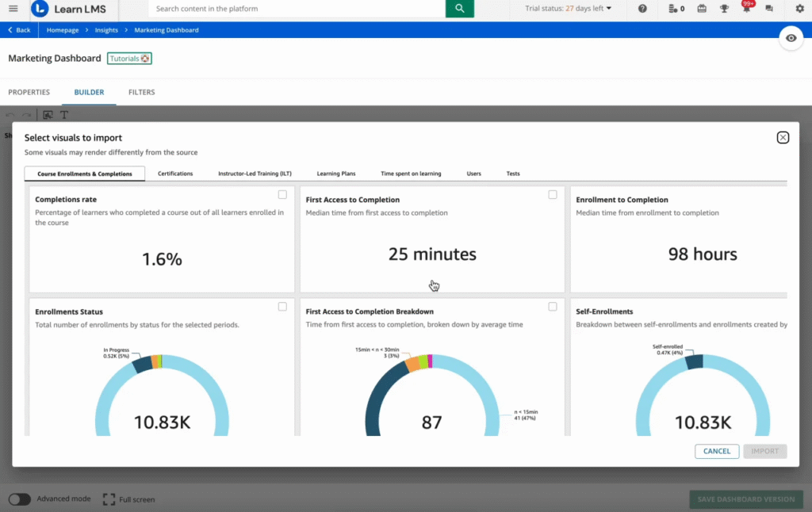Close the Select visuals dialog
Screen dimensions: 812x512
(x=783, y=137)
